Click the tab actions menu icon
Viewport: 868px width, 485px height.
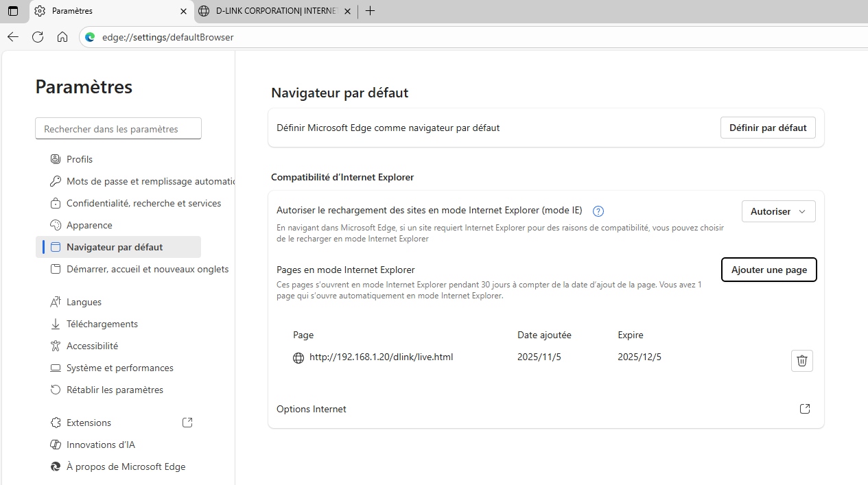pos(13,11)
